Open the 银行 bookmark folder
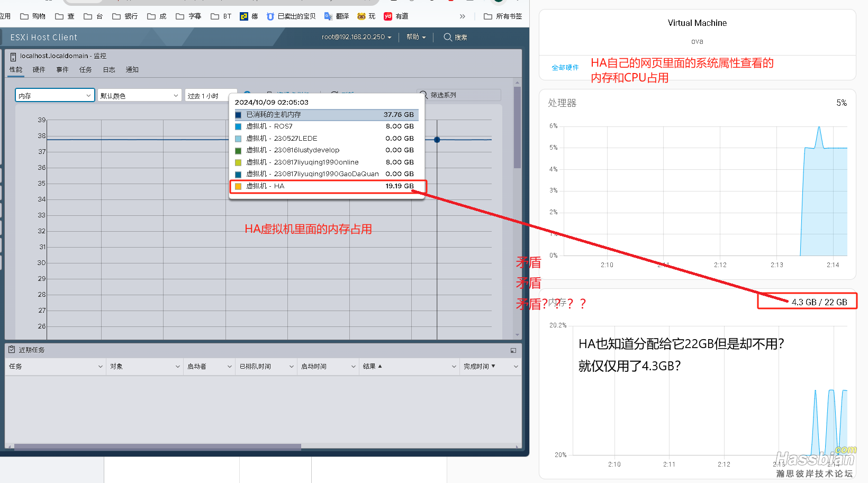 tap(125, 16)
